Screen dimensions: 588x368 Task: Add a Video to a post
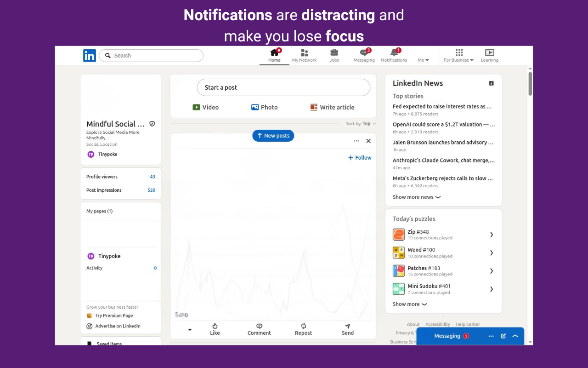pyautogui.click(x=205, y=107)
